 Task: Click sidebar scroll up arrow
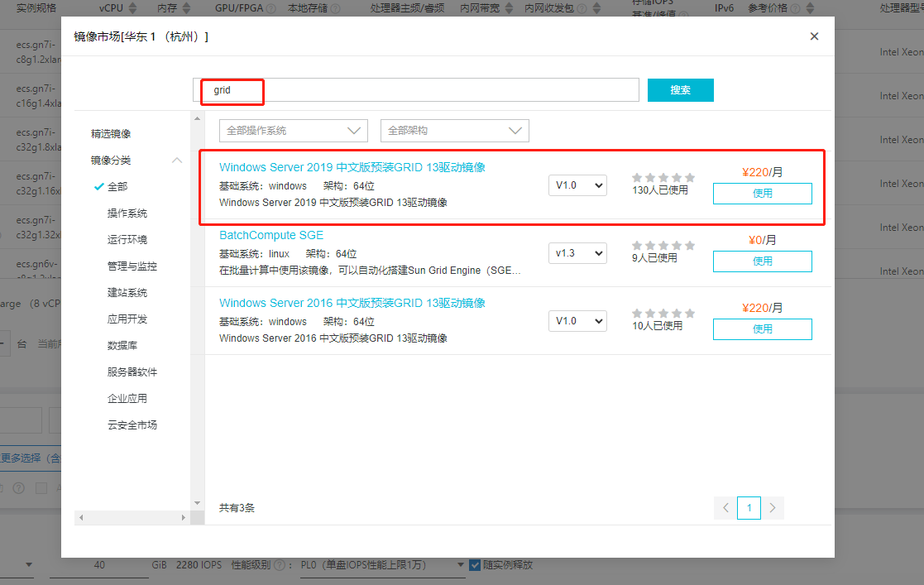[198, 118]
